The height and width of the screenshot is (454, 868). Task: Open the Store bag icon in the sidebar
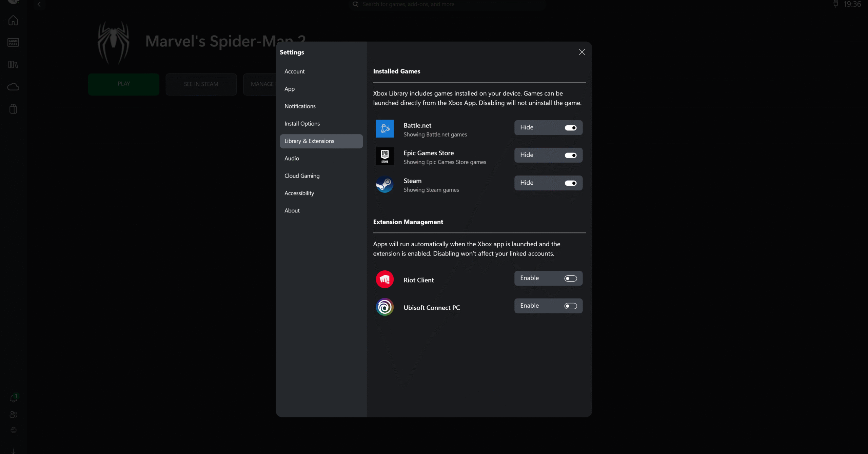point(13,109)
